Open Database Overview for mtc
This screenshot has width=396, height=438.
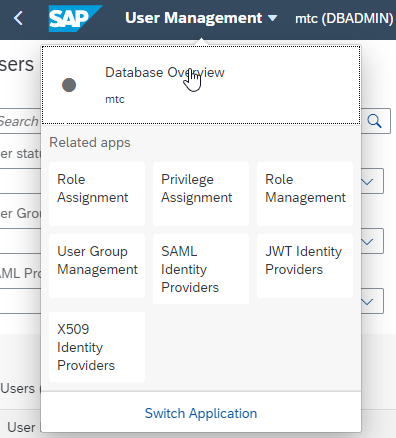pos(201,85)
